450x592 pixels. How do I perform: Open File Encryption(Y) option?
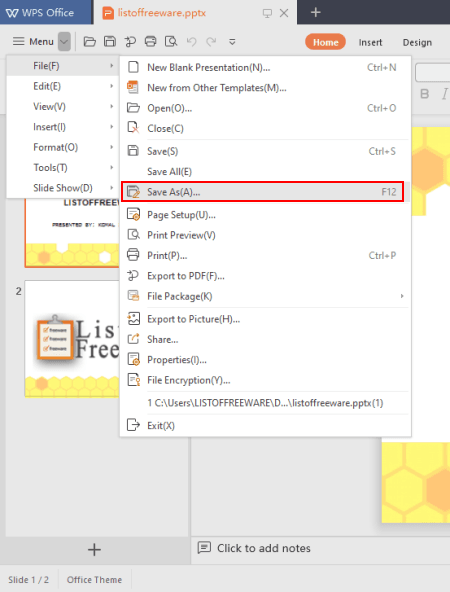pyautogui.click(x=265, y=380)
